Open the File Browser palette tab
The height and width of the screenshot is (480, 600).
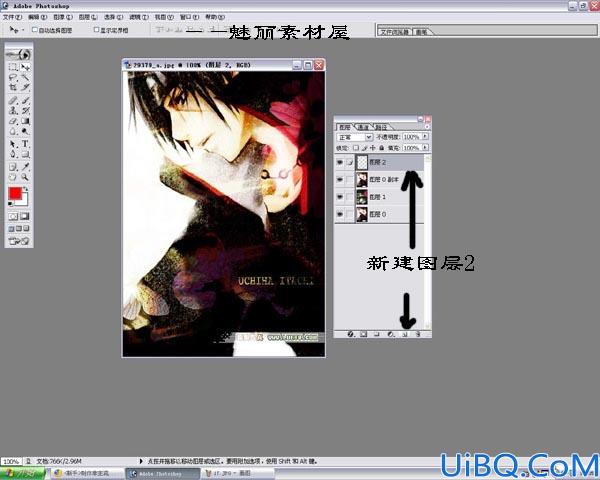pos(395,32)
